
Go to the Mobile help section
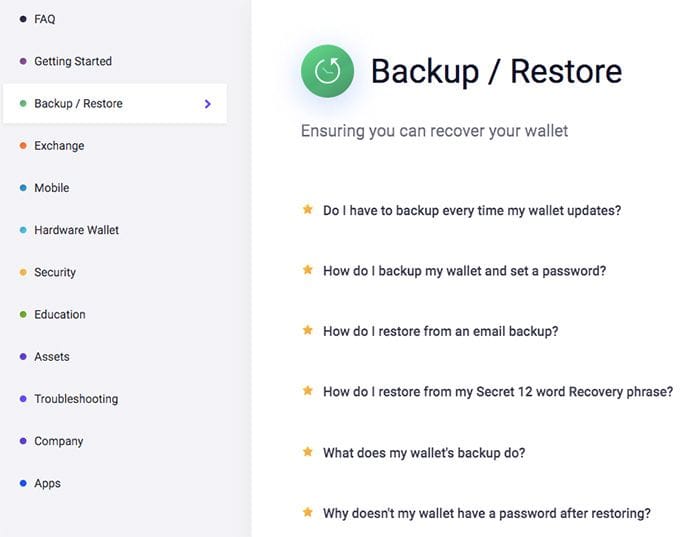52,188
